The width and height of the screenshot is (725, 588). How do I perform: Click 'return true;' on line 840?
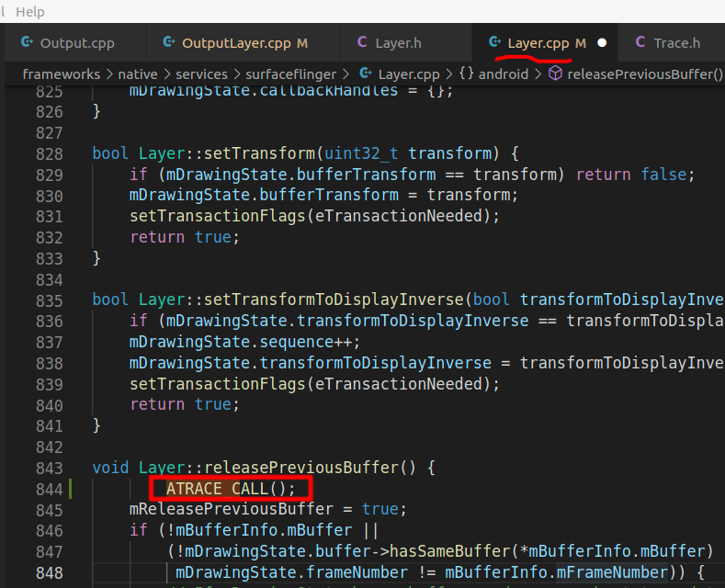[185, 404]
